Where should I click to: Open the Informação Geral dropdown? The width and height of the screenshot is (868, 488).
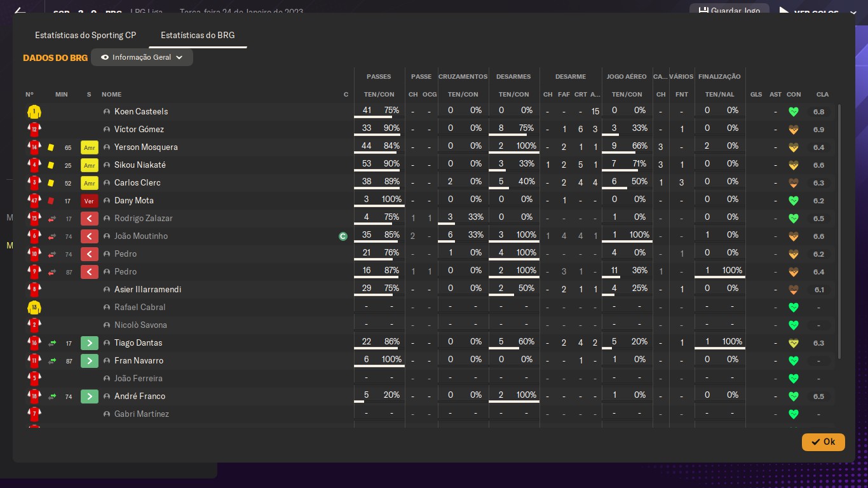(142, 57)
